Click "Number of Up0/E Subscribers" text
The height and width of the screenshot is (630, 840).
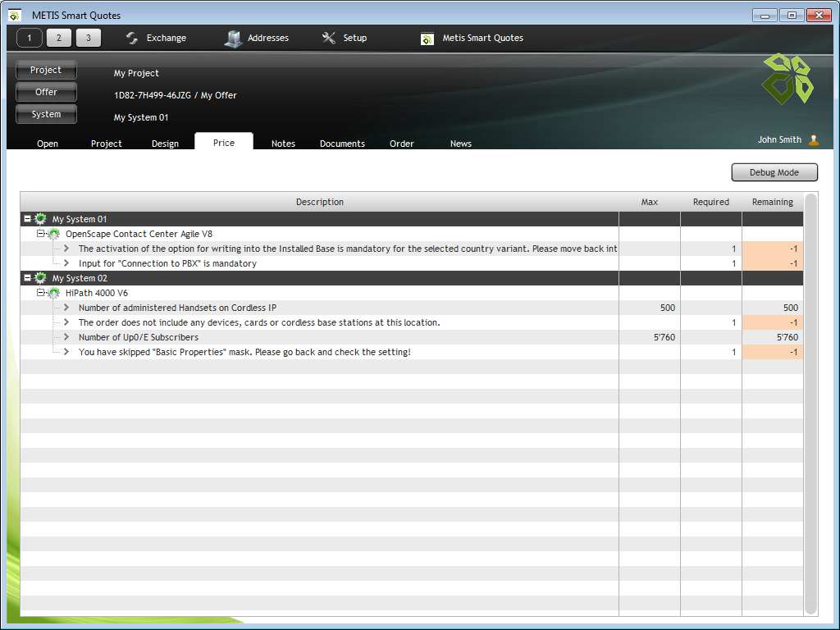(138, 337)
